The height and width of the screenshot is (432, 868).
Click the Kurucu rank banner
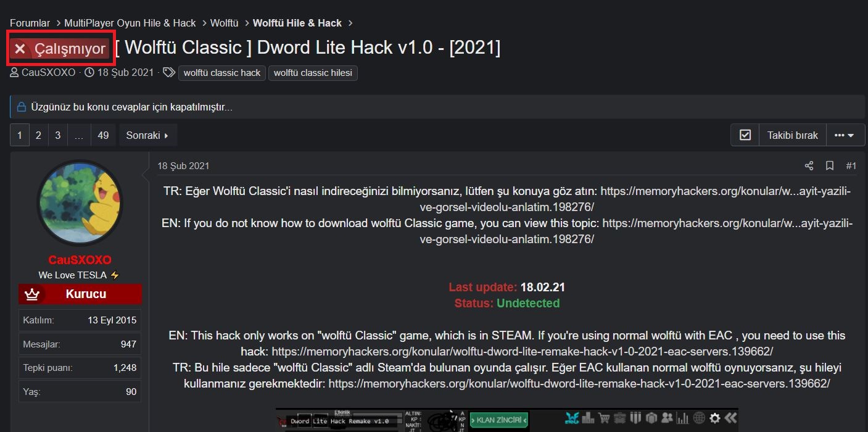click(80, 294)
